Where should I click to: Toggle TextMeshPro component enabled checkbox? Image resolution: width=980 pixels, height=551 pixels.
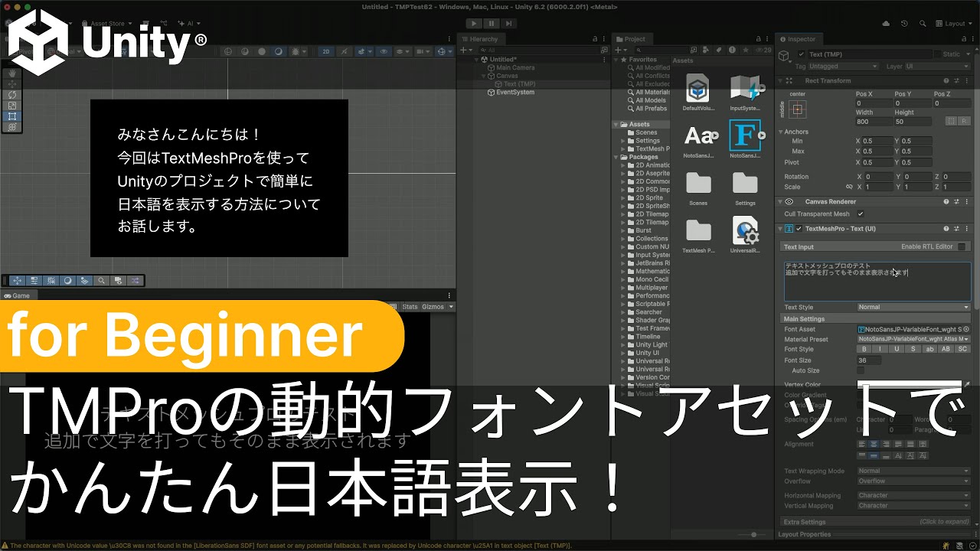[799, 228]
